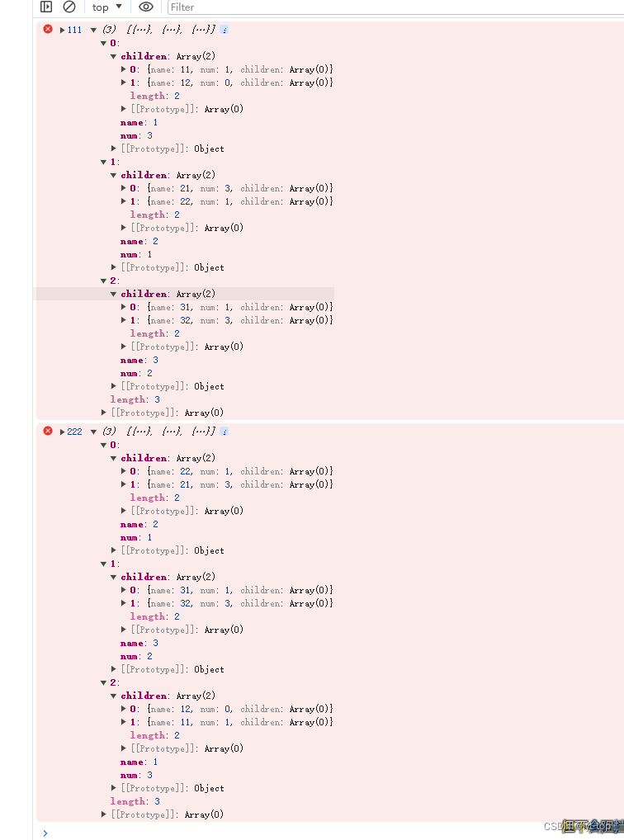Expand child {name: 31, num: 1} in 222 log
624x840 pixels.
(124, 590)
